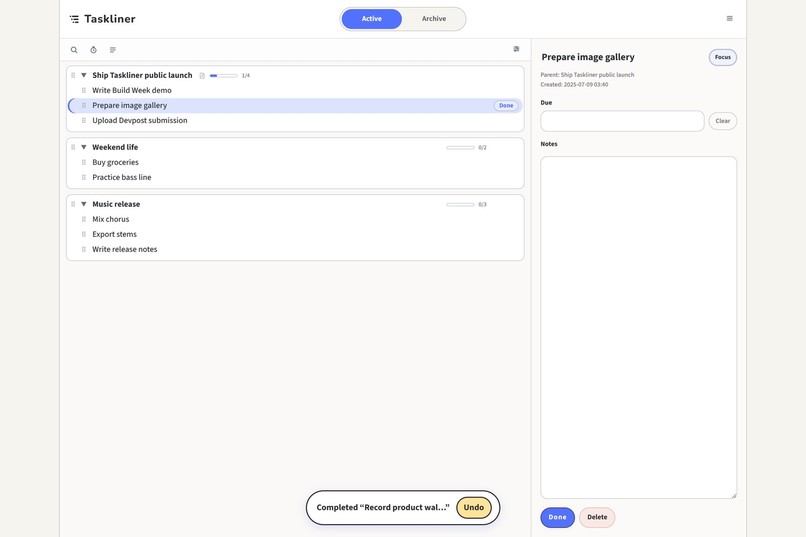The width and height of the screenshot is (806, 537).
Task: Click the blue Done button in details panel
Action: click(557, 517)
